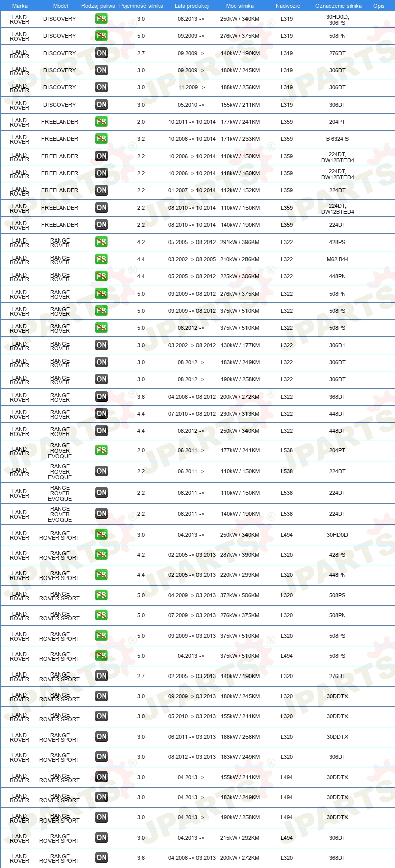Click diesel icon for Discovery 180kW / 245KM
The height and width of the screenshot is (868, 395).
click(x=102, y=70)
